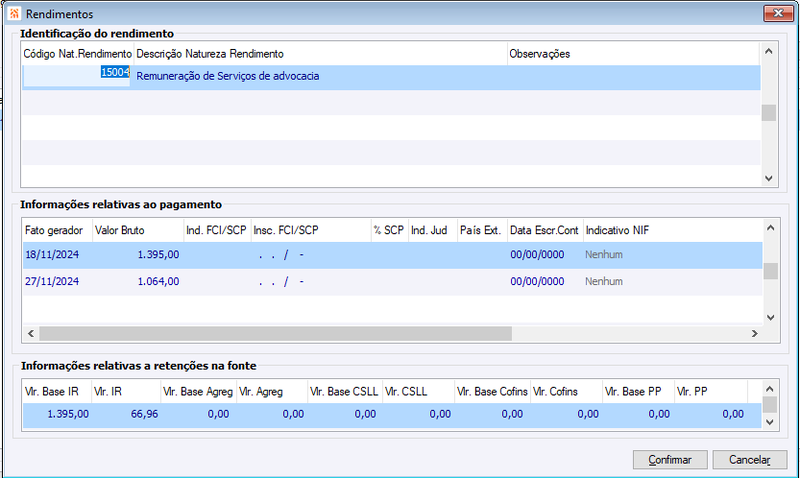This screenshot has height=478, width=800.
Task: Click the right arrow of the payment horizontal scrollbar
Action: pos(755,334)
